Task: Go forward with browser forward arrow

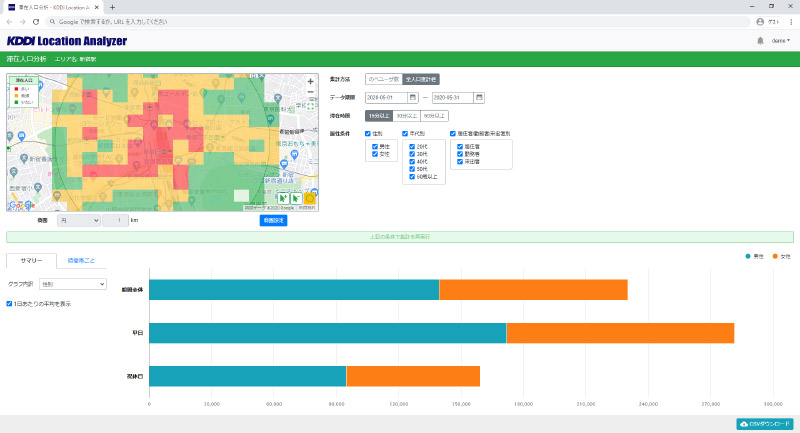Action: 22,22
